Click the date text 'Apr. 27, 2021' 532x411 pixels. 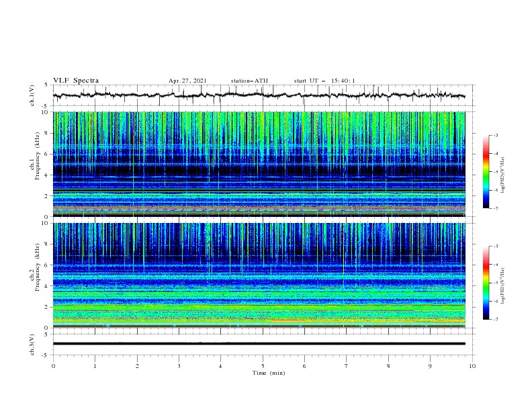coord(187,81)
